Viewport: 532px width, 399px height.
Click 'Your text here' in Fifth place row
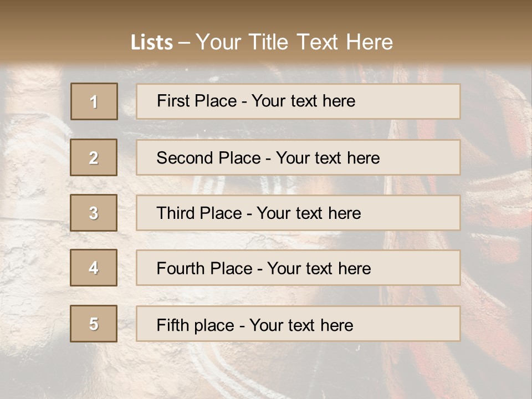(301, 325)
